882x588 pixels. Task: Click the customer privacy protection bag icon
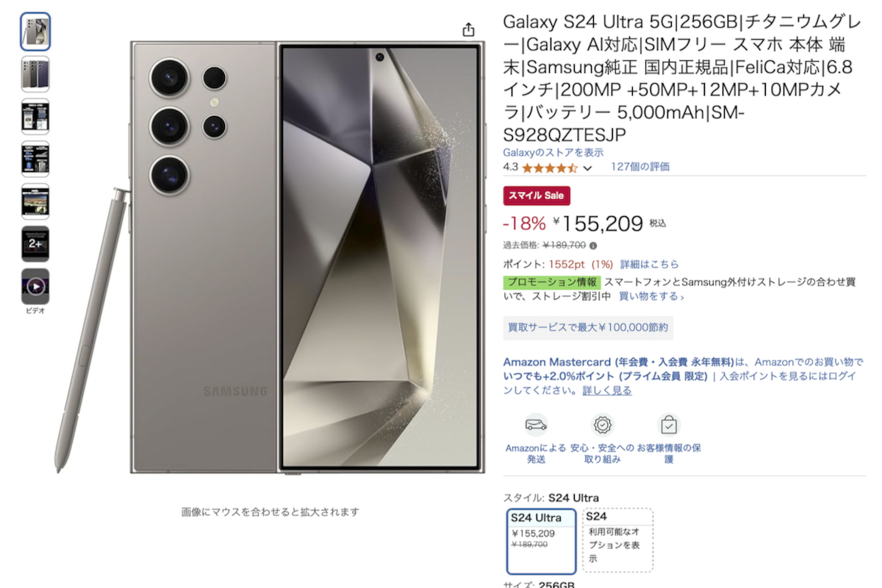669,425
